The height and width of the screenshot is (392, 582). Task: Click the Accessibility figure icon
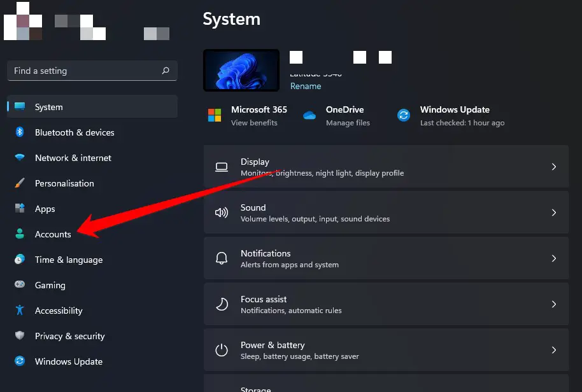(x=20, y=310)
